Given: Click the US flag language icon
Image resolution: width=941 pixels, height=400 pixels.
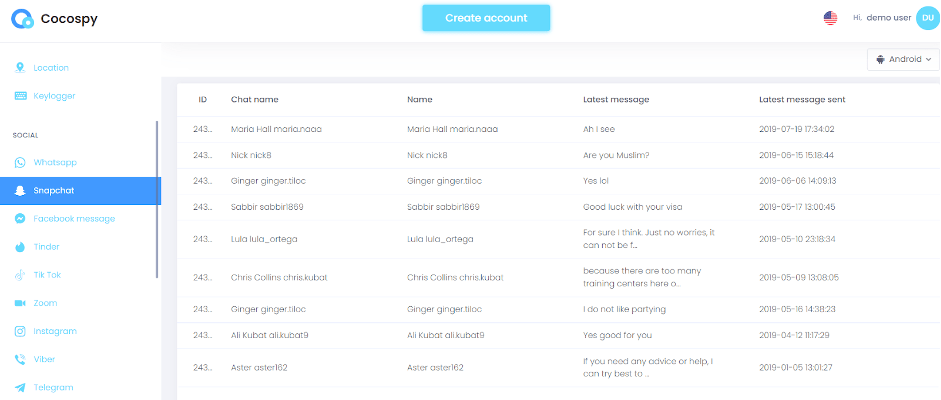Looking at the screenshot, I should tap(831, 19).
